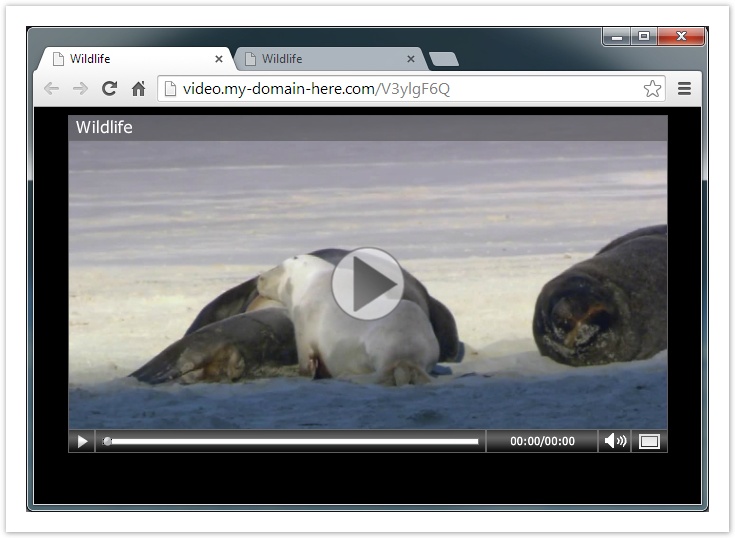
Task: Close the second Wildlife tab
Action: pos(411,59)
